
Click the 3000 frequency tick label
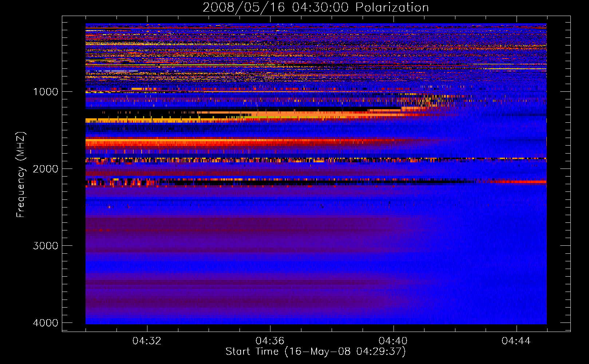tap(46, 246)
